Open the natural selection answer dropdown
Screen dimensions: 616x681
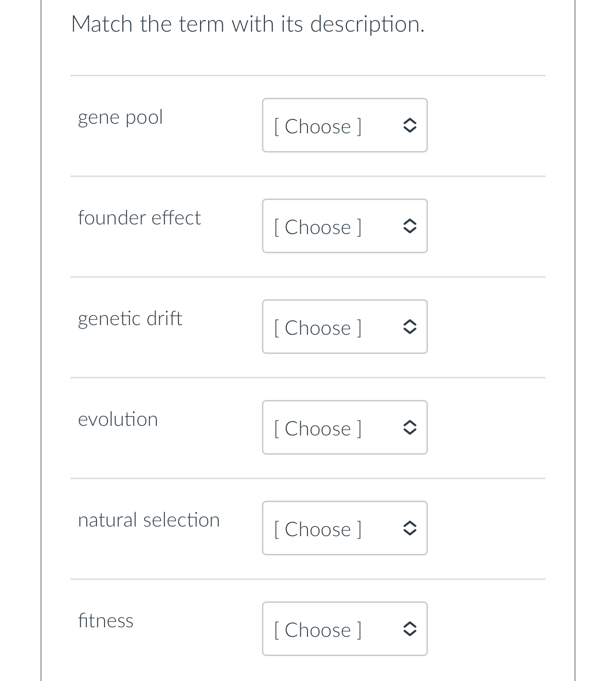coord(344,528)
